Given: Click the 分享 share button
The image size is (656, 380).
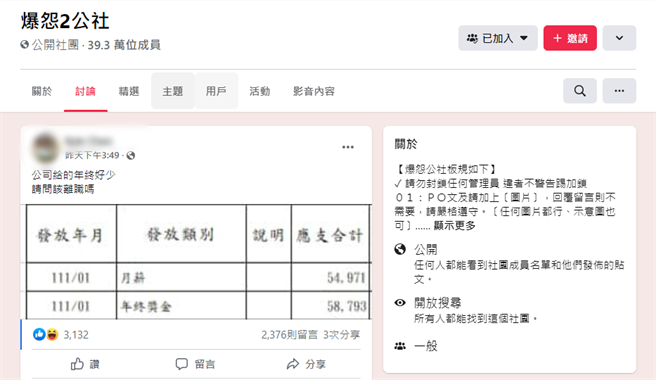Looking at the screenshot, I should coord(306,364).
